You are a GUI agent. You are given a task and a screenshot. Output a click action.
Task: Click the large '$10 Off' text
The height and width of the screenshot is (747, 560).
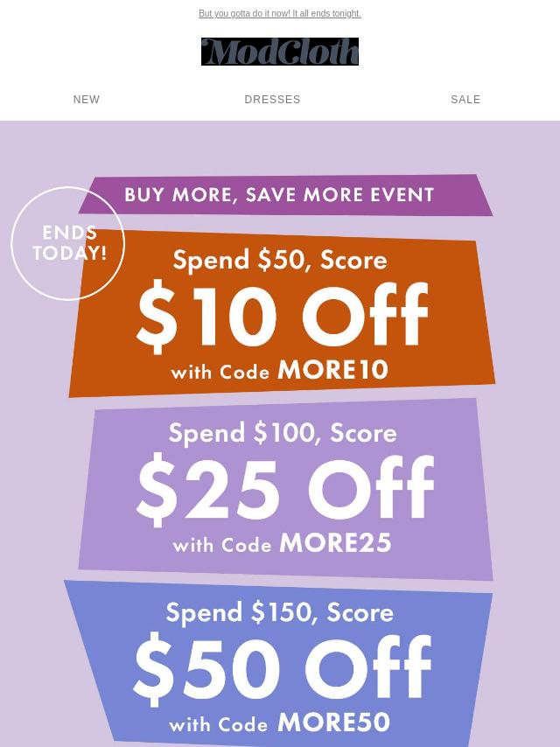282,317
